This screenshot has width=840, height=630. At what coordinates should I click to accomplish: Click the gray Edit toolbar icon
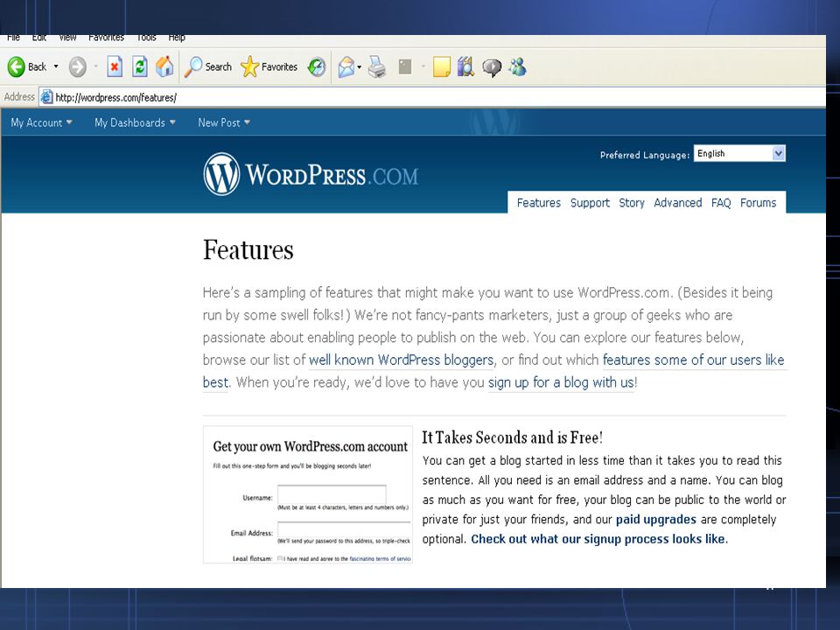(405, 67)
